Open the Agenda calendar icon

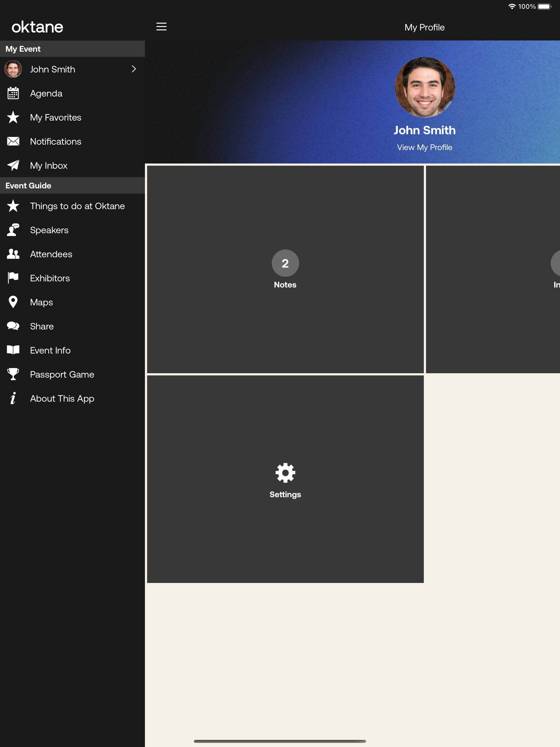[13, 93]
